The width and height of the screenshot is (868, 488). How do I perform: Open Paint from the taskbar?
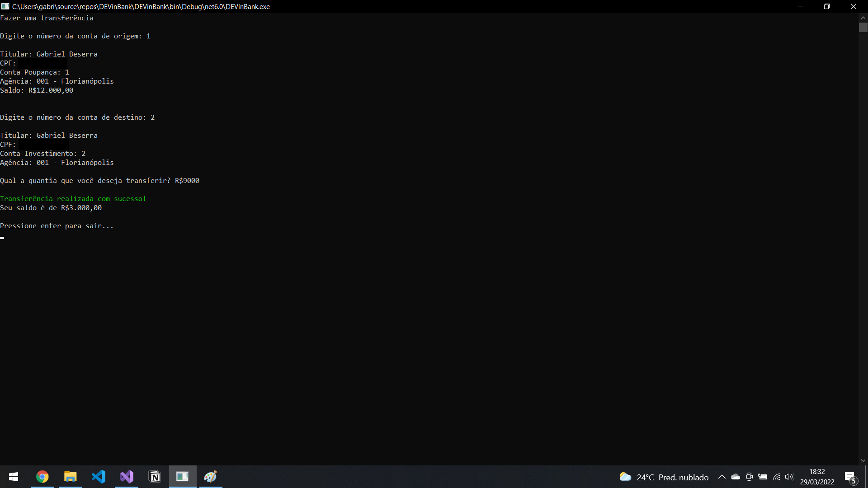pyautogui.click(x=210, y=477)
